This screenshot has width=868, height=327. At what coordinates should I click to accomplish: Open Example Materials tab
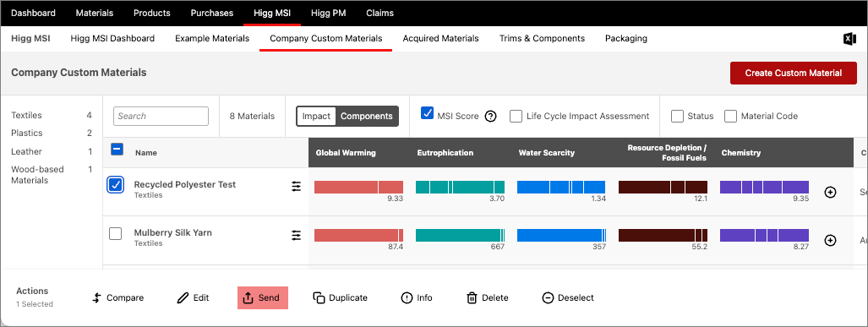(x=212, y=39)
